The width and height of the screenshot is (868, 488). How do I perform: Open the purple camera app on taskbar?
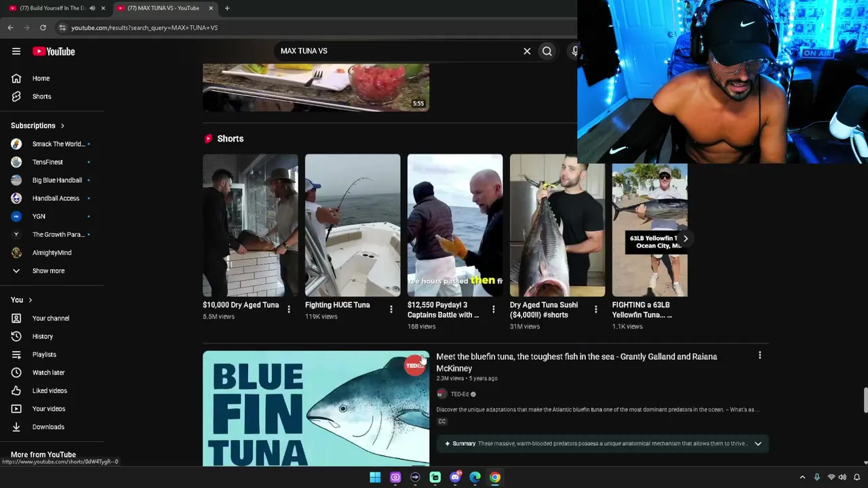tap(395, 477)
